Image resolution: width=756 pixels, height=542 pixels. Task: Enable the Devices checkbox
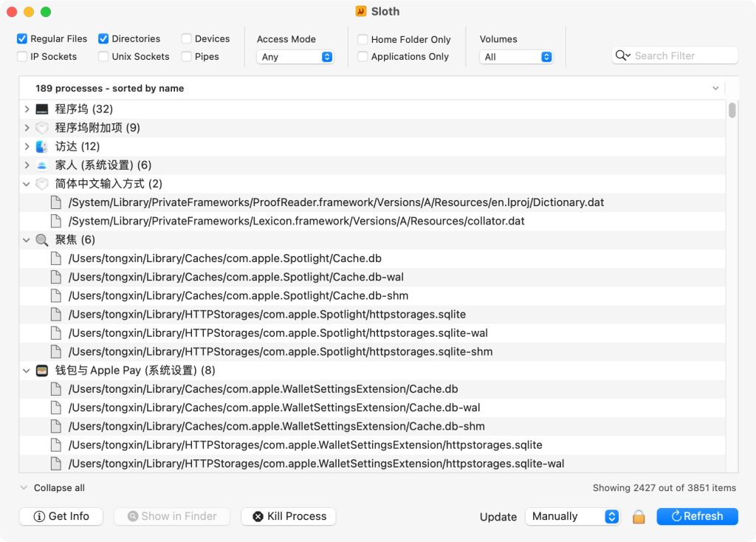[x=186, y=38]
